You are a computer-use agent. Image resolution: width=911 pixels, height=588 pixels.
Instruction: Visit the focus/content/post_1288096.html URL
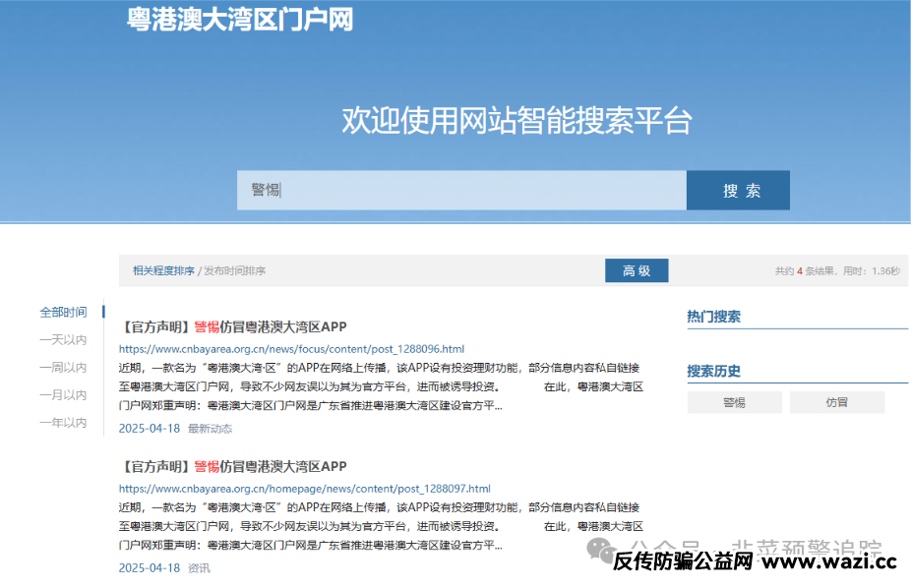point(291,348)
